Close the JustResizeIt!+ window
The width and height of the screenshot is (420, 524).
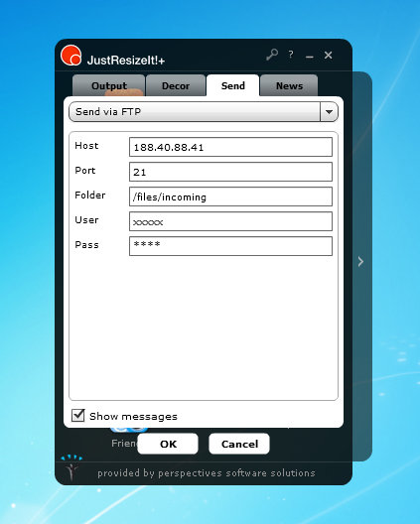(328, 56)
